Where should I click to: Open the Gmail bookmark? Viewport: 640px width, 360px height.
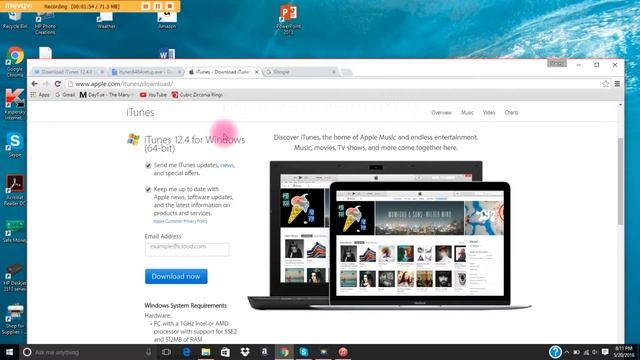[65, 95]
